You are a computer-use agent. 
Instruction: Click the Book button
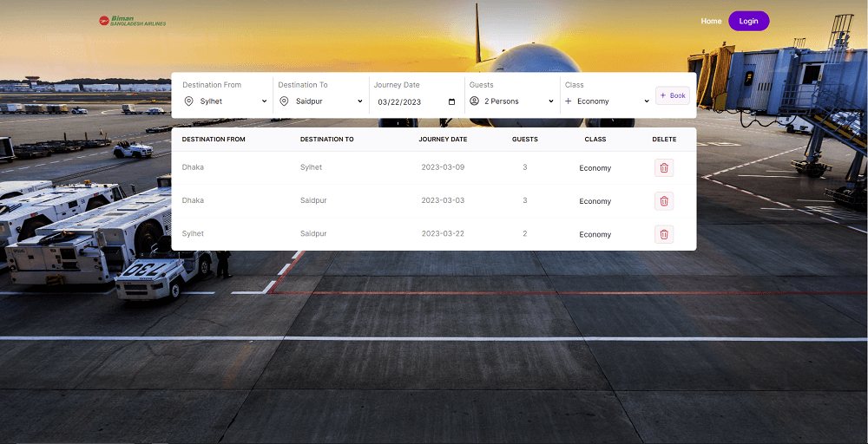673,95
